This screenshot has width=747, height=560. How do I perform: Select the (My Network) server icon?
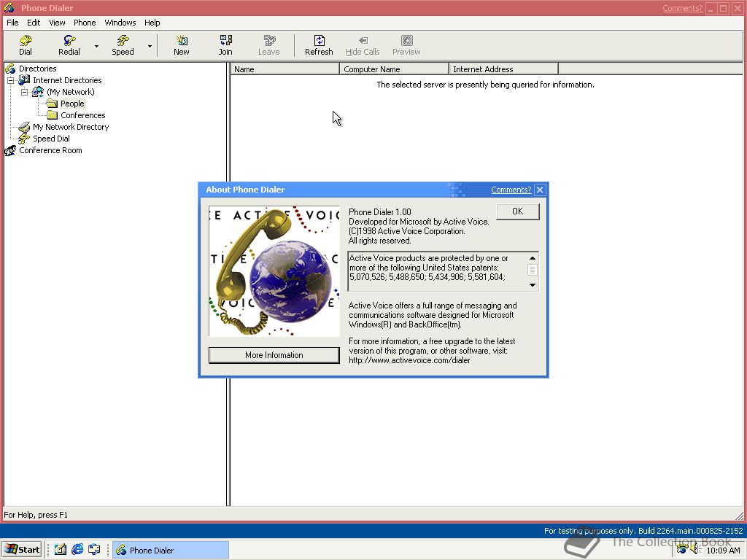click(38, 91)
